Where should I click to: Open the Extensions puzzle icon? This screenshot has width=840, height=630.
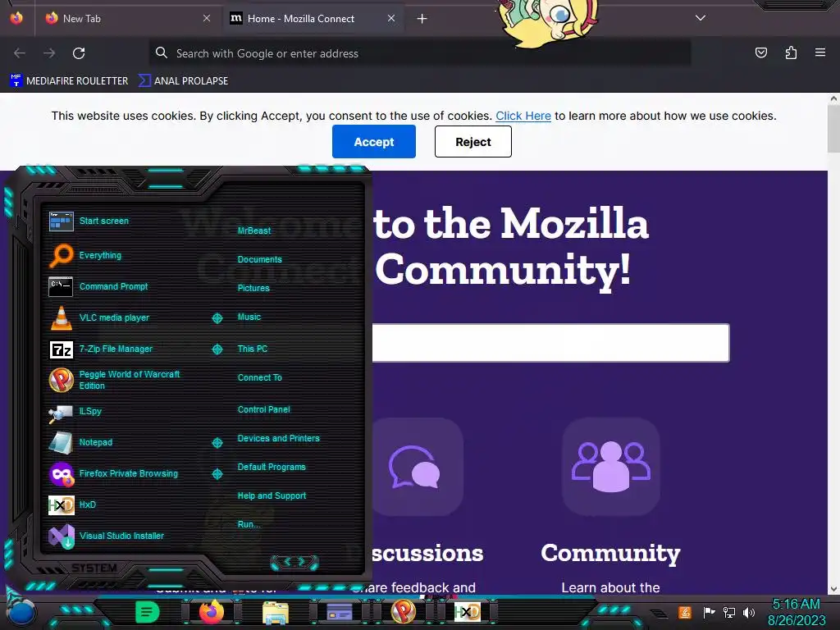pos(791,52)
